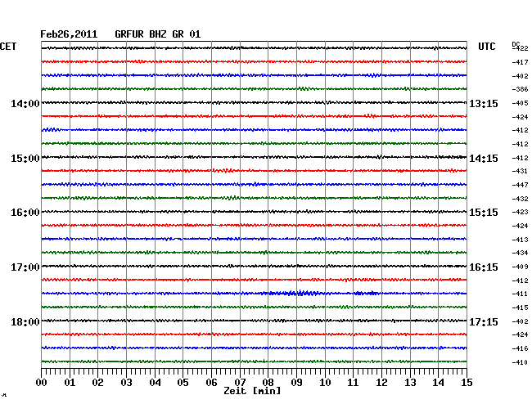
Task: Click minute tick label "06"
Action: [x=211, y=383]
